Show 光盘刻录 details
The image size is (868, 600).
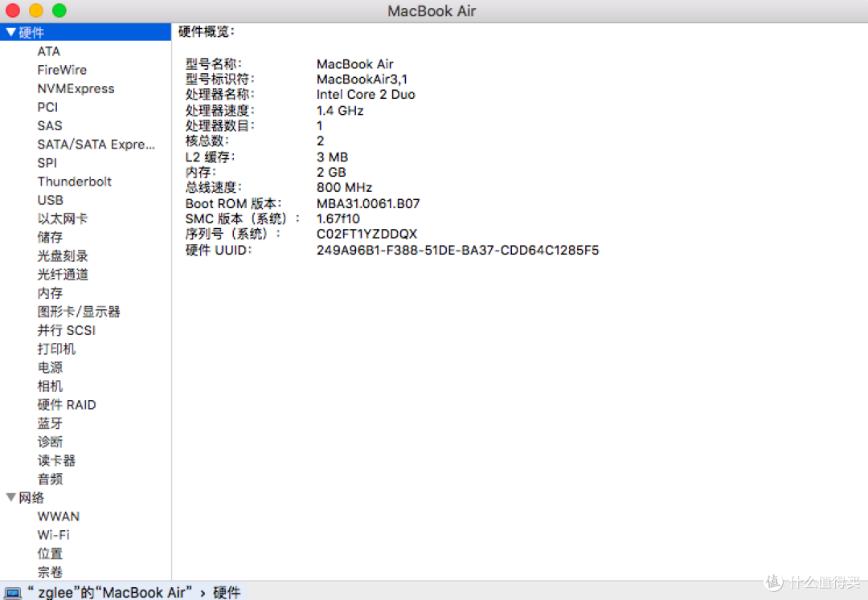tap(63, 256)
